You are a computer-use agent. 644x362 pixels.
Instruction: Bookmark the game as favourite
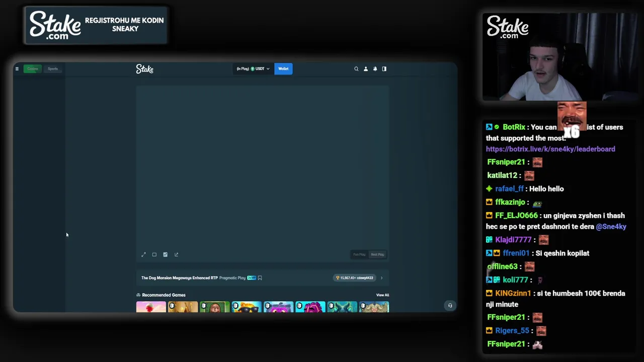[260, 278]
